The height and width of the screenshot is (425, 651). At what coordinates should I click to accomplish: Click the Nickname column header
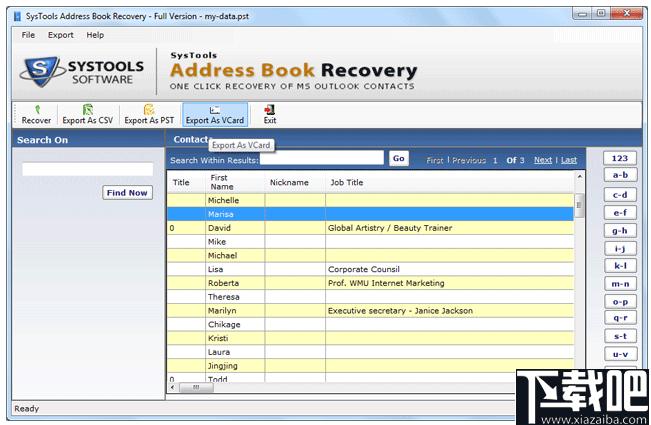click(295, 182)
